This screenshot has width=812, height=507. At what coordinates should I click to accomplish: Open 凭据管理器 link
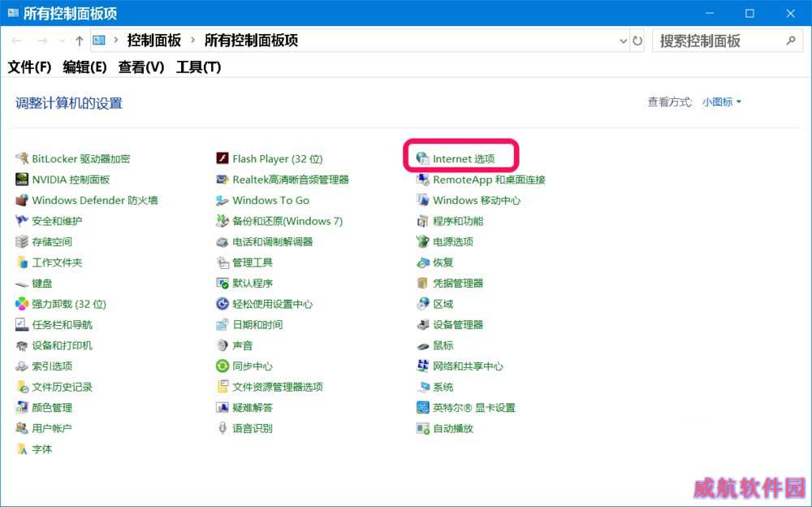point(458,283)
